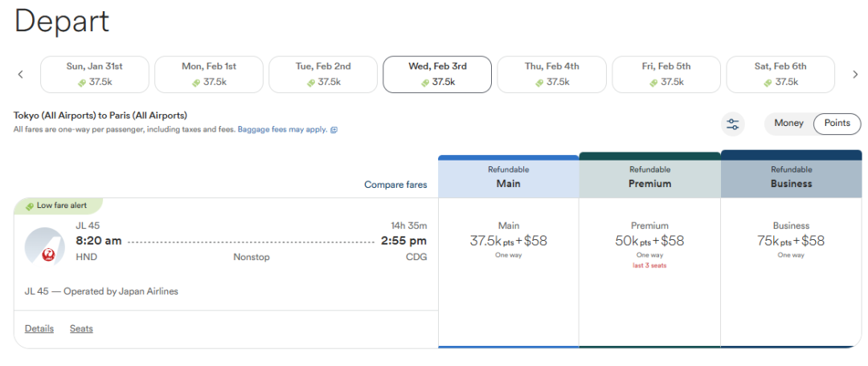The width and height of the screenshot is (868, 366).
Task: Select Fri, Feb 5th date tab
Action: pyautogui.click(x=666, y=74)
